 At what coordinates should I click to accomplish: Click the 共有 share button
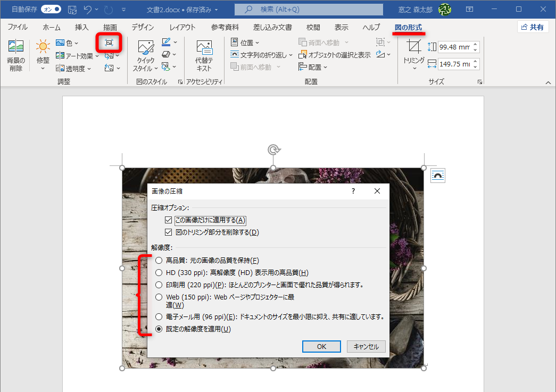point(533,27)
